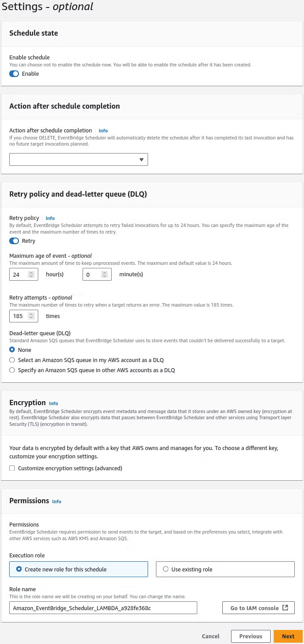Click external link icon on Go to IAM console
Viewport: 304px width, 644px height.
point(285,608)
